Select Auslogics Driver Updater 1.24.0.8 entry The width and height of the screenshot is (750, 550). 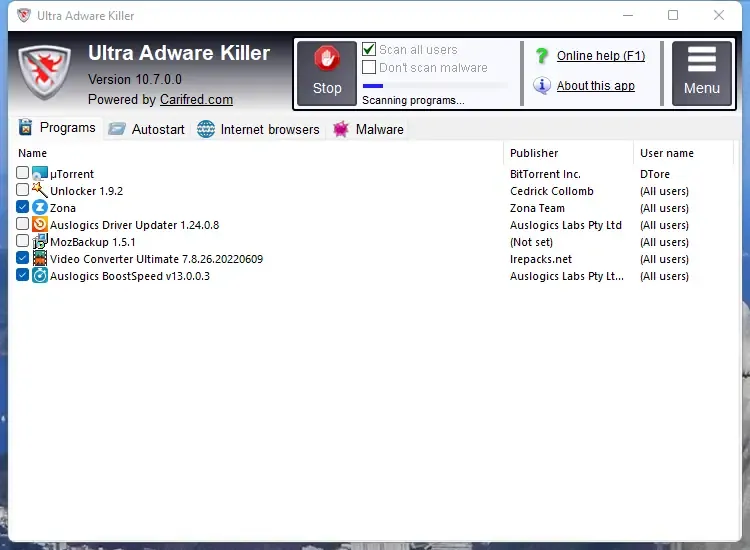coord(134,225)
